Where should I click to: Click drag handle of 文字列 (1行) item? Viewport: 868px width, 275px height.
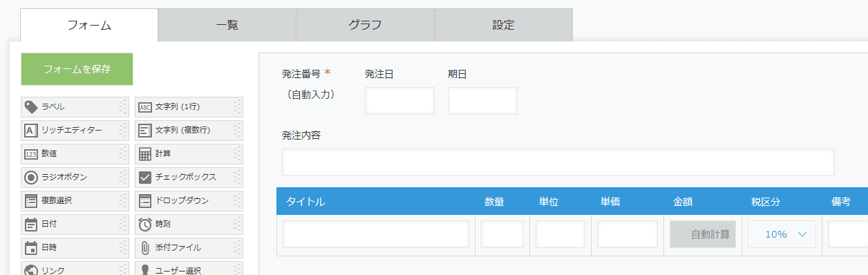[x=237, y=107]
